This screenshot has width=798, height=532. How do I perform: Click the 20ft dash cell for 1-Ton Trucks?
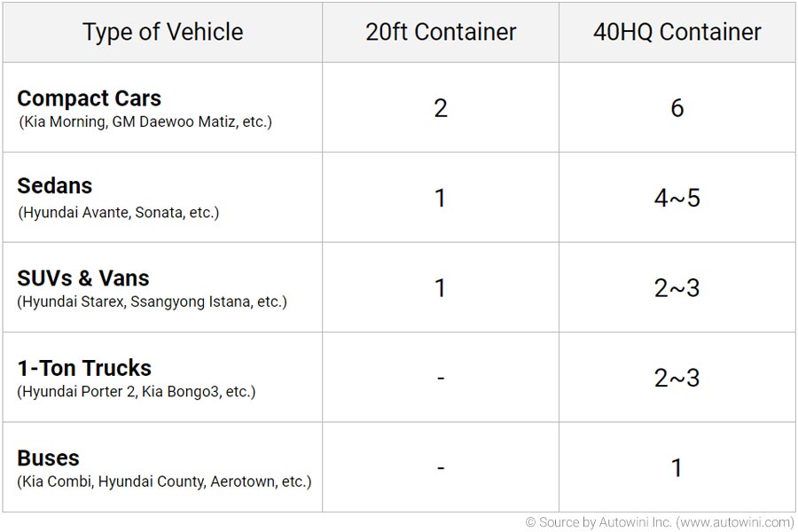[x=441, y=379]
